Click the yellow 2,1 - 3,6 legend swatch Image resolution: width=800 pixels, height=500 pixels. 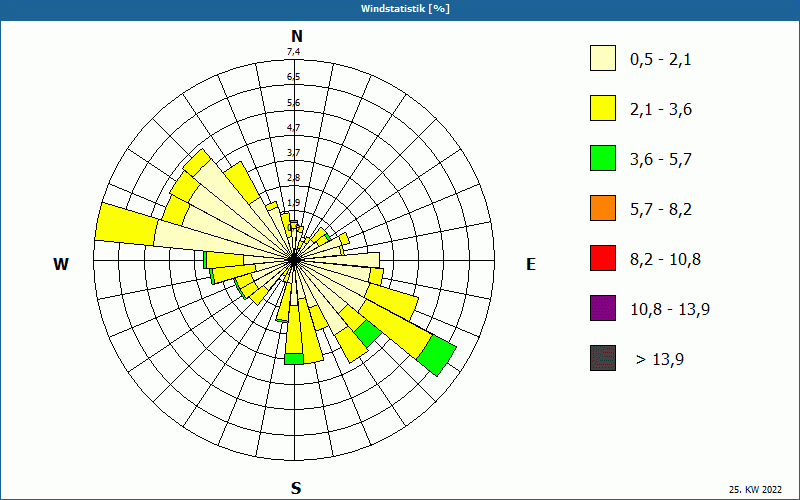pyautogui.click(x=603, y=108)
